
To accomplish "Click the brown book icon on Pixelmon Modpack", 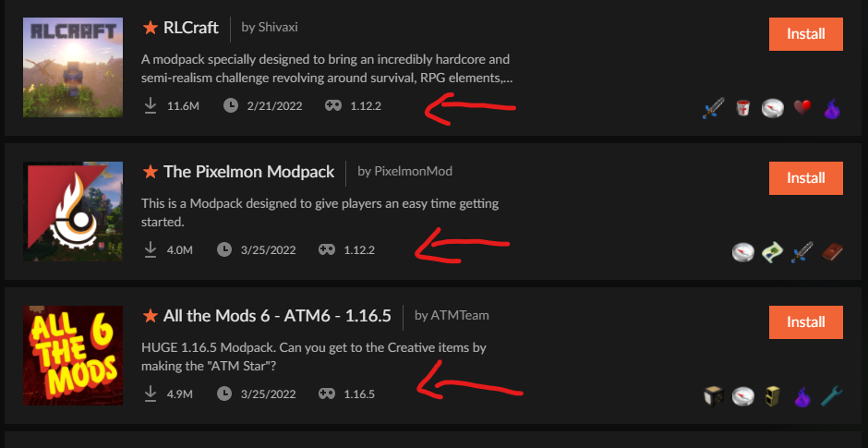I will point(831,252).
